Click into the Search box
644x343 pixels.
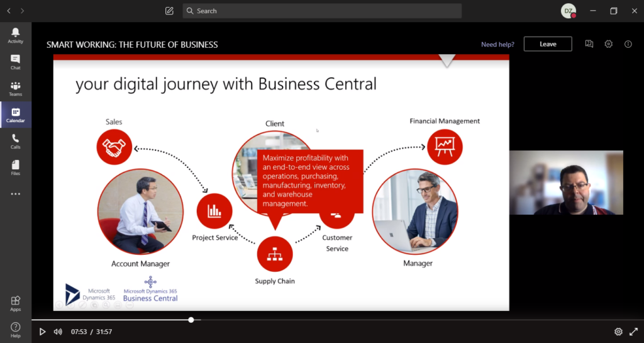(x=322, y=11)
